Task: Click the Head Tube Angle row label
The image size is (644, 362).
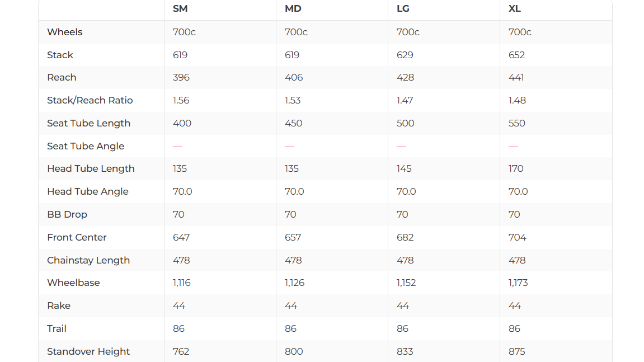Action: point(88,191)
